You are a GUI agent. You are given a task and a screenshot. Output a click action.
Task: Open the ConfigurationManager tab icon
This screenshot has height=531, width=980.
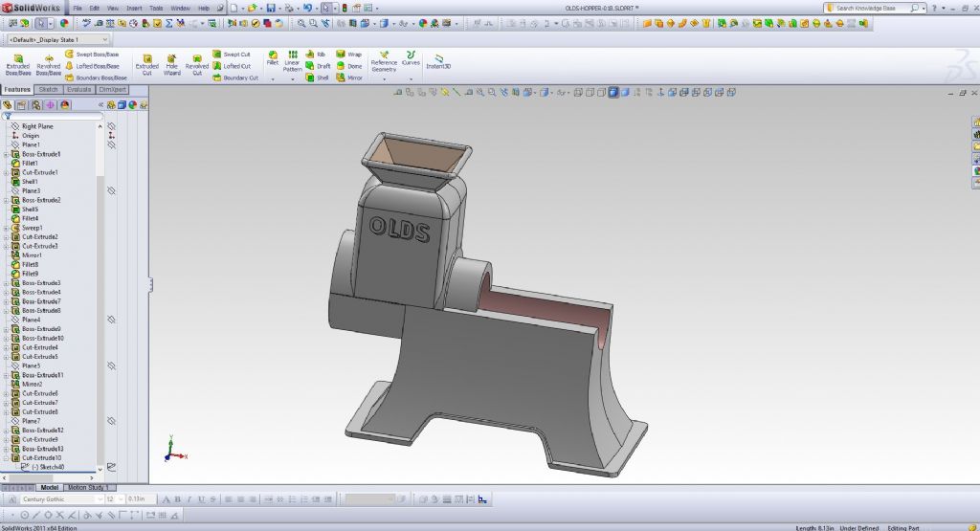pyautogui.click(x=36, y=105)
